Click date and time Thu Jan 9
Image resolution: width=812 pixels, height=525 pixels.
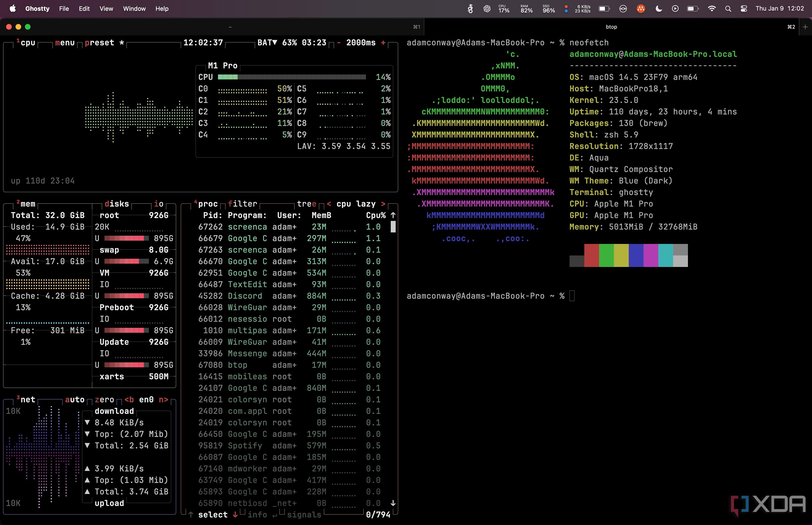point(780,8)
